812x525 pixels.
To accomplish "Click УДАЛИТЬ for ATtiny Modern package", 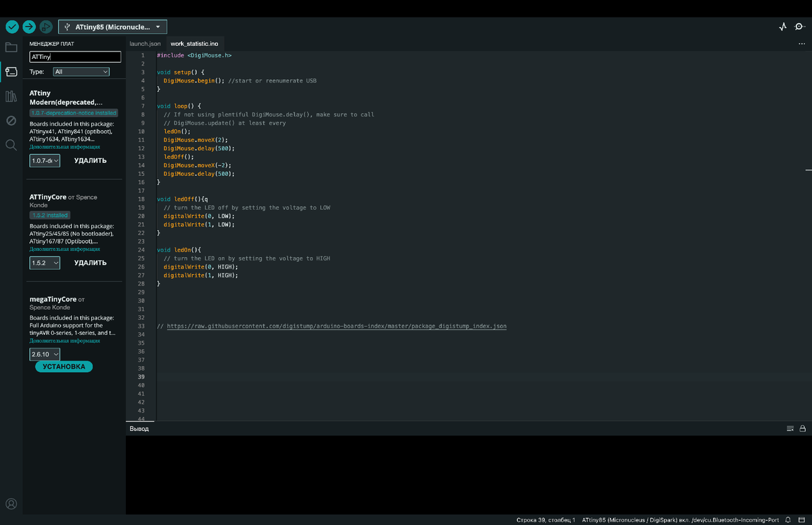I will point(91,160).
